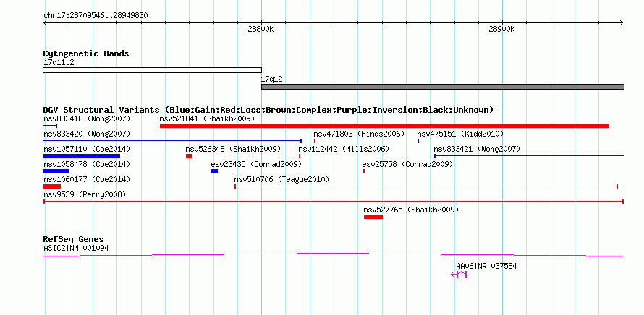Click the nsv471803 (Hinds2006) label
The width and height of the screenshot is (644, 315).
click(x=359, y=134)
